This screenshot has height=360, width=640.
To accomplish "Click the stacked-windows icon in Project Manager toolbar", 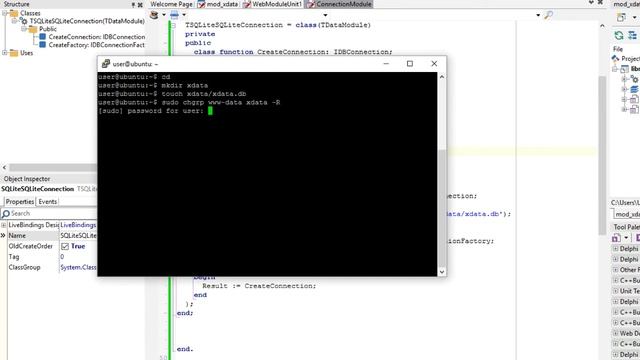I will (621, 17).
